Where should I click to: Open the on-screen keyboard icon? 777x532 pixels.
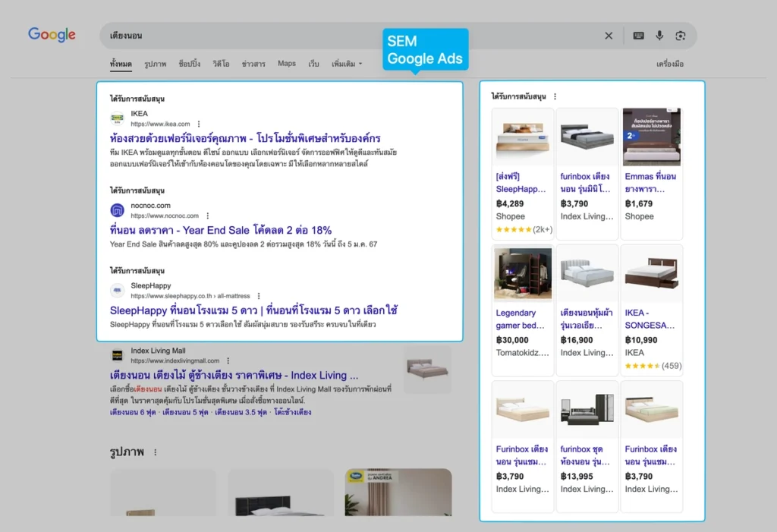(x=638, y=36)
